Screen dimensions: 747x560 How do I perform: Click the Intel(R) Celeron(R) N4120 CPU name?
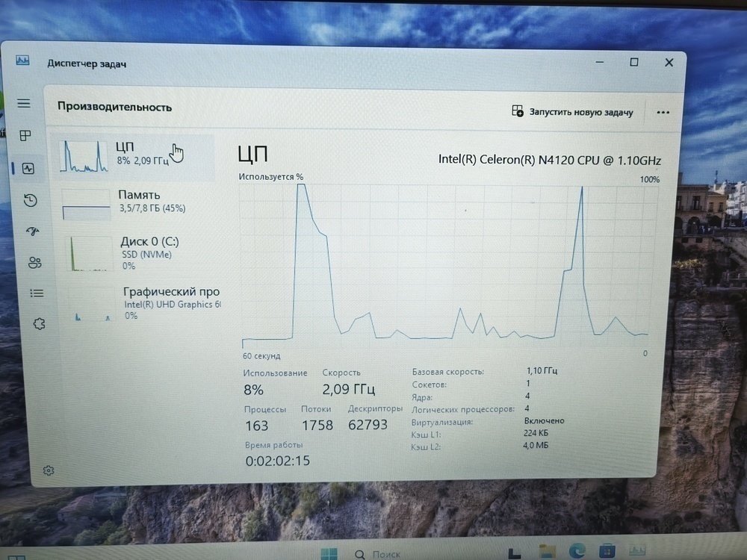(549, 160)
